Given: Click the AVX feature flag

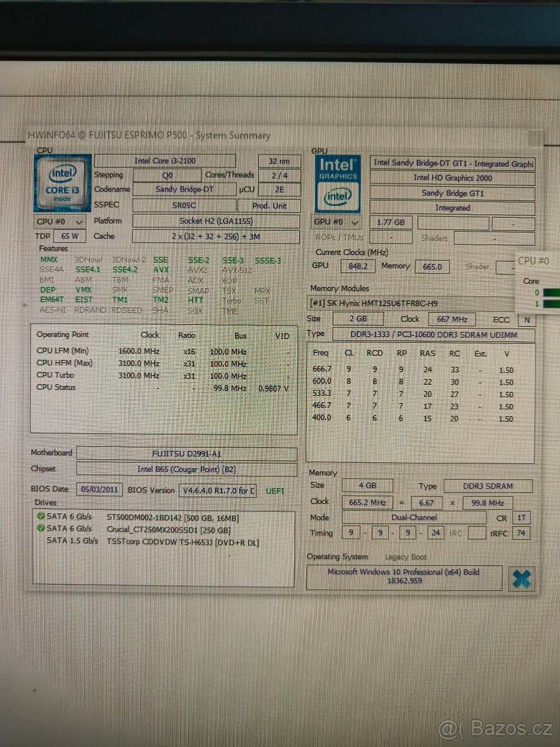Looking at the screenshot, I should tap(161, 270).
